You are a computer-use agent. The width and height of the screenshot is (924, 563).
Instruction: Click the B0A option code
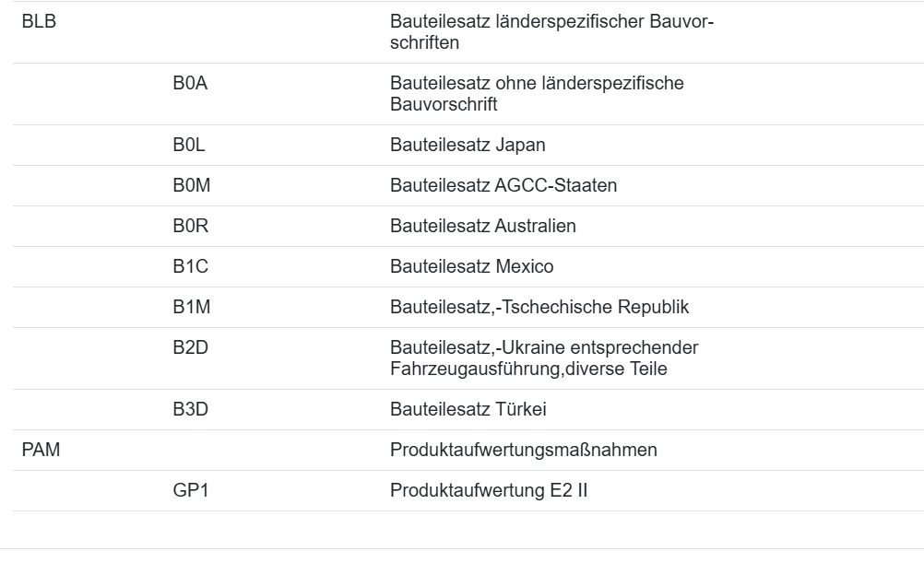[190, 85]
